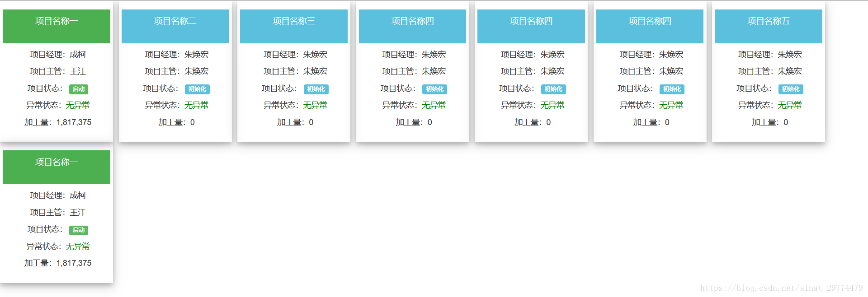Click 项目经理: 朱焕宏 in 项目名称三 card
Screen dimensions: 868x297
pos(295,55)
